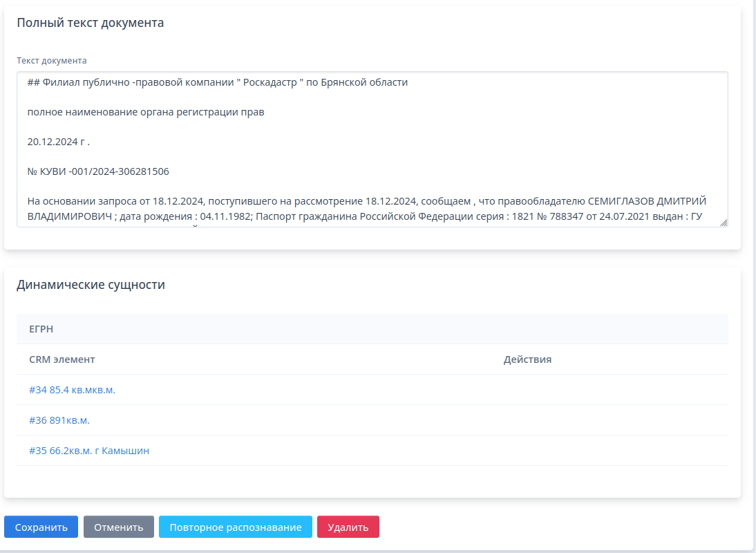Image resolution: width=756 pixels, height=553 pixels.
Task: Place cursor on № КУВИ -001/2024-306281506 line
Action: coord(98,171)
